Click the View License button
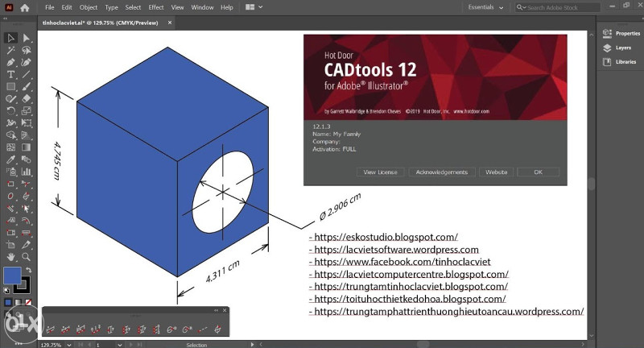 point(380,172)
